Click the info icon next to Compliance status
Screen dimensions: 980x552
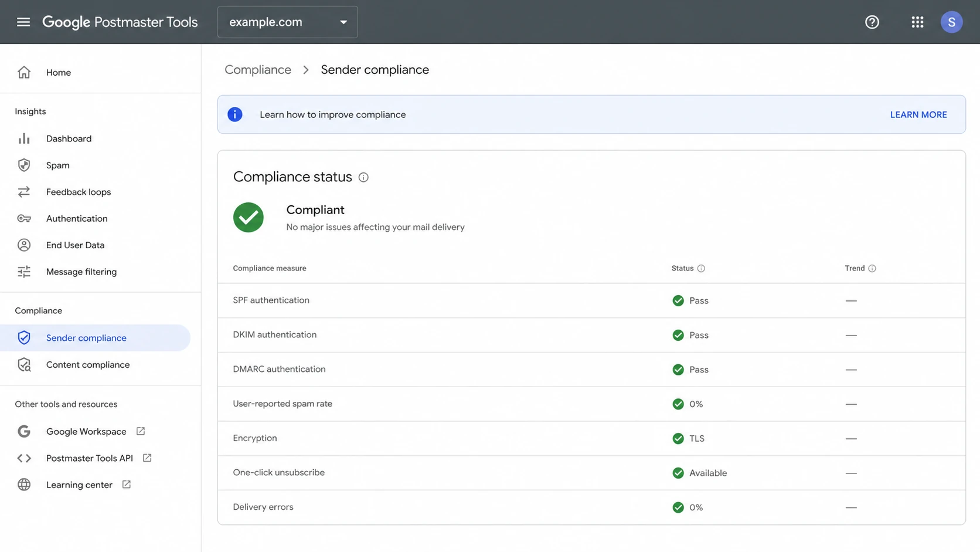tap(363, 177)
